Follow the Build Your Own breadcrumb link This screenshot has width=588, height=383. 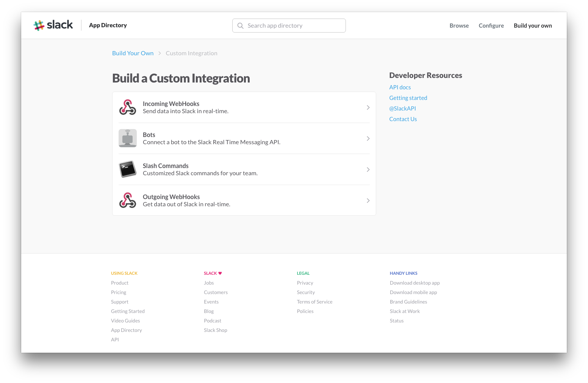133,53
